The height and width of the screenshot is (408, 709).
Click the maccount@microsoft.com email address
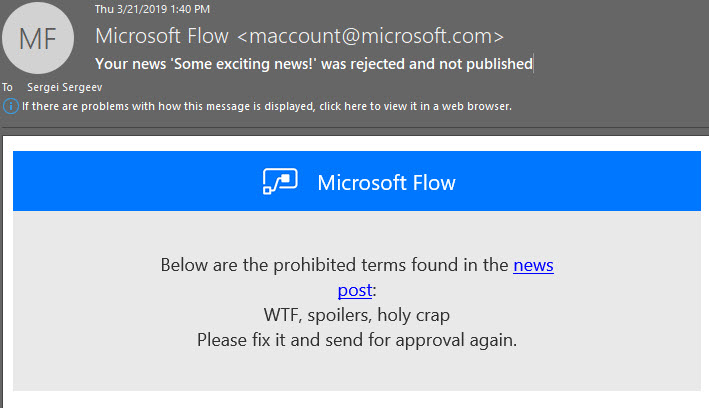pos(370,37)
